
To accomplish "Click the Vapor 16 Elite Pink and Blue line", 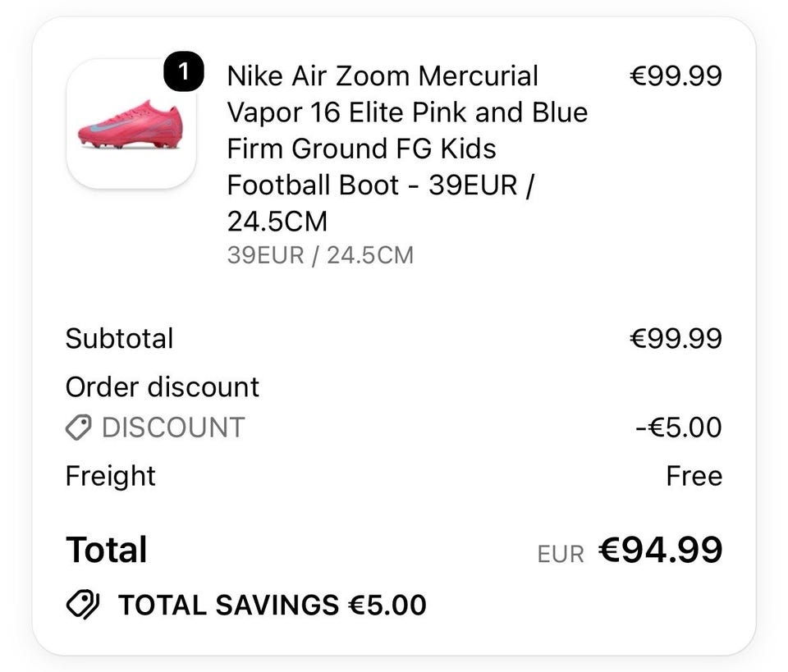I will pos(407,112).
